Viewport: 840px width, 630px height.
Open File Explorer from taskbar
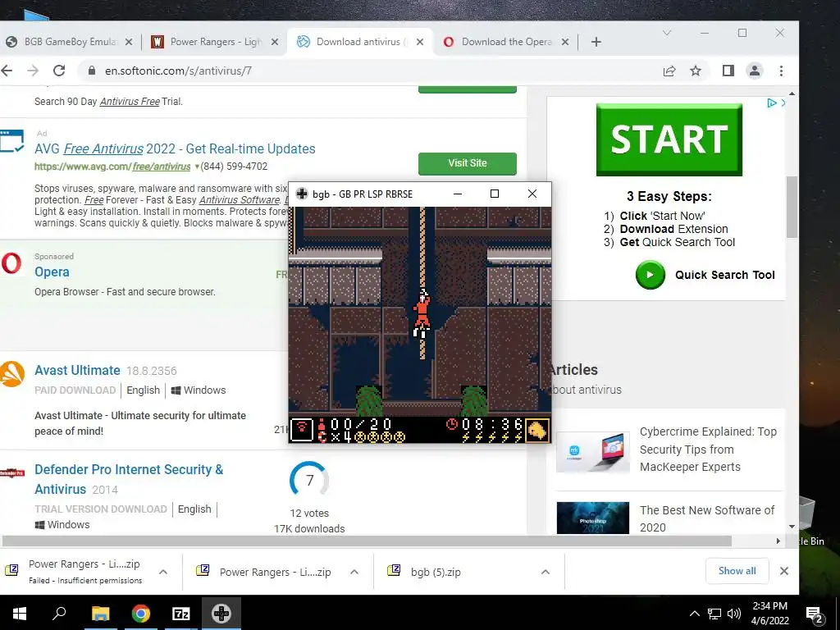(x=100, y=614)
